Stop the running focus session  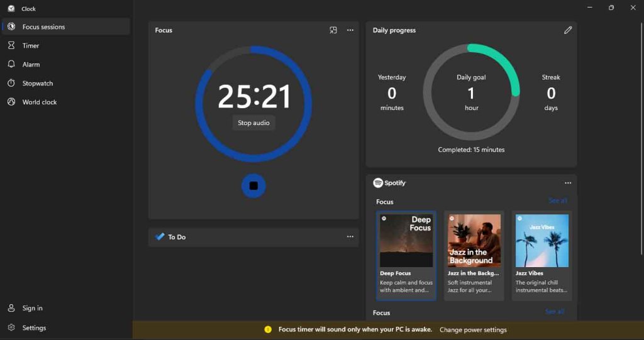(x=253, y=186)
